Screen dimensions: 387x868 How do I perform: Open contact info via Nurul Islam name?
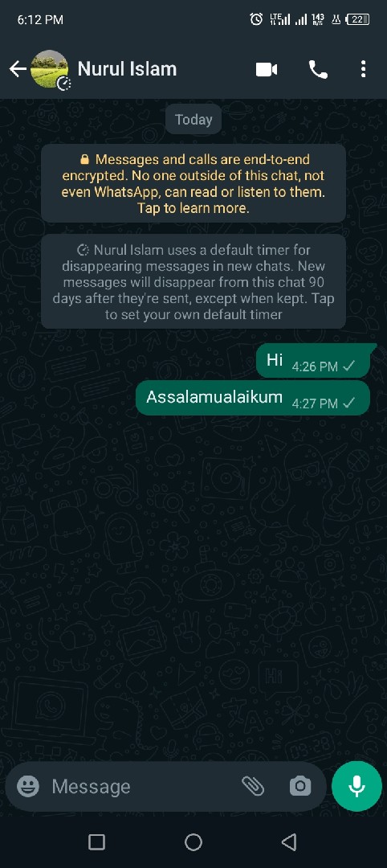(x=127, y=68)
